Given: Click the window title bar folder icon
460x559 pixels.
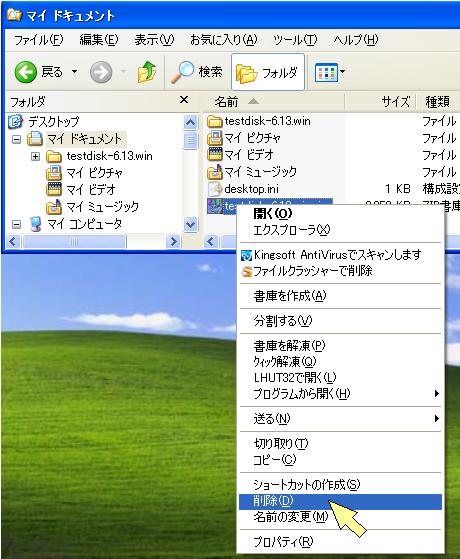Looking at the screenshot, I should [x=14, y=15].
